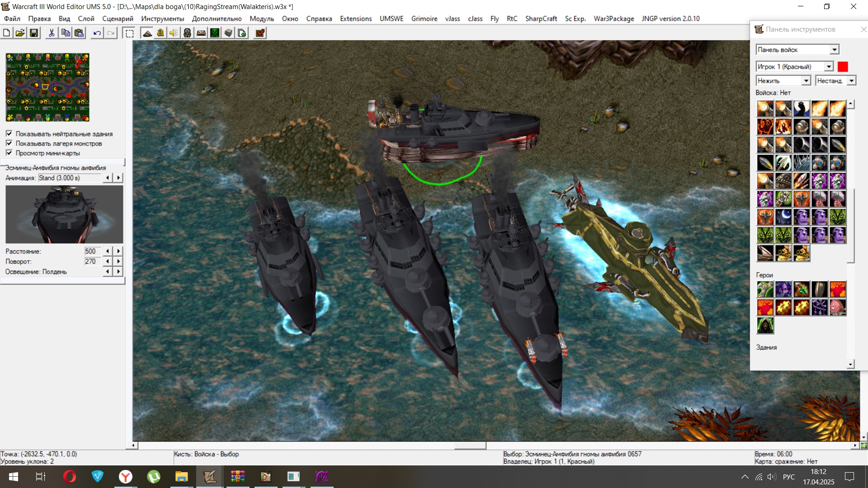
Task: Open the Trigger Editor 'a' icon
Action: [x=160, y=33]
